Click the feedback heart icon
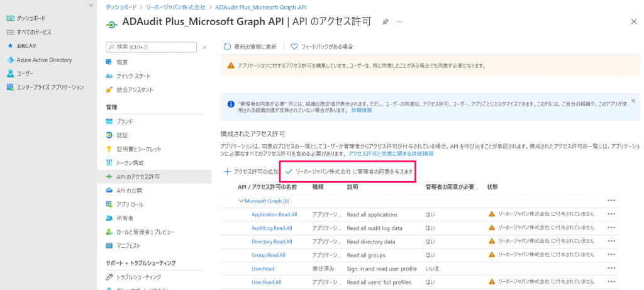 click(x=294, y=47)
